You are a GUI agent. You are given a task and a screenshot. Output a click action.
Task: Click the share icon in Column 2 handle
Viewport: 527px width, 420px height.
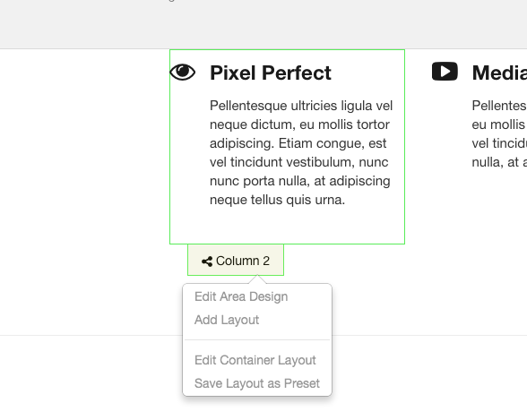tap(207, 261)
